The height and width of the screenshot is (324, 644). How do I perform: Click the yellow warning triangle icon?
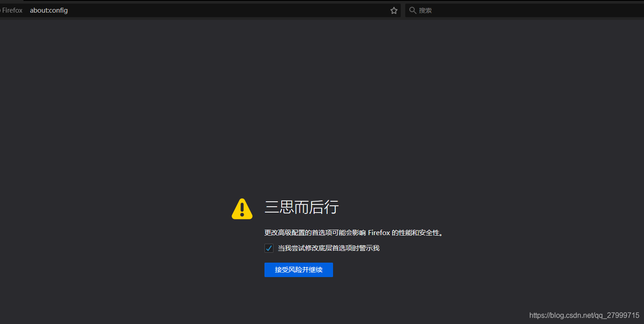click(242, 209)
